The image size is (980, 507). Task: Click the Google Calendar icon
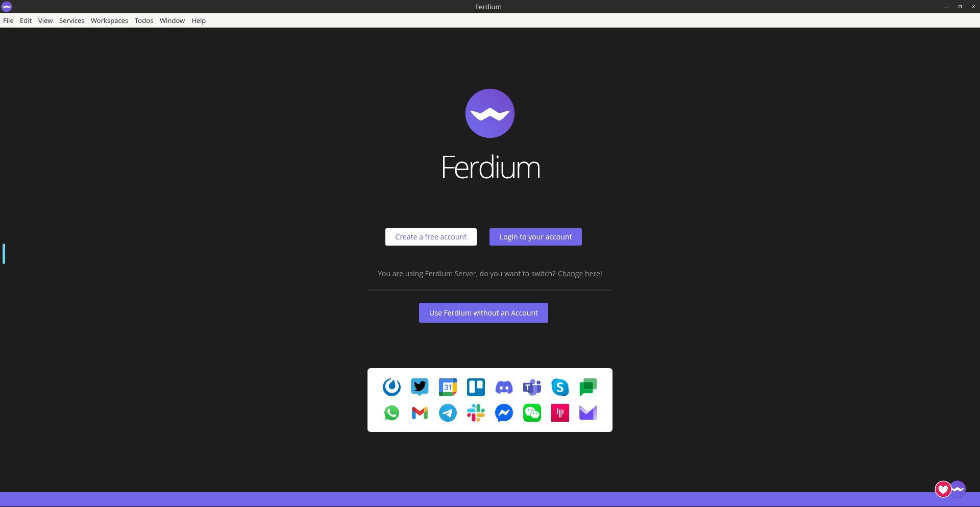448,388
